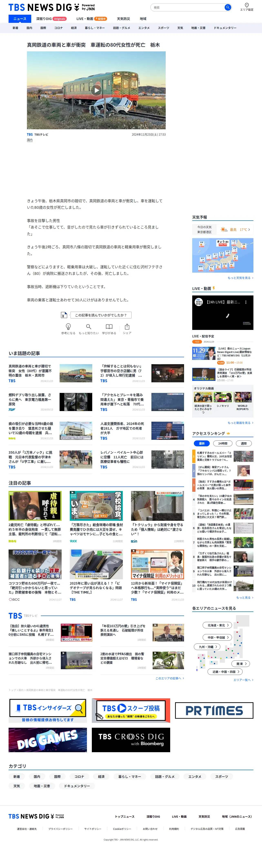Click the 国内 tag under the article
262x868 pixels.
pos(30,140)
